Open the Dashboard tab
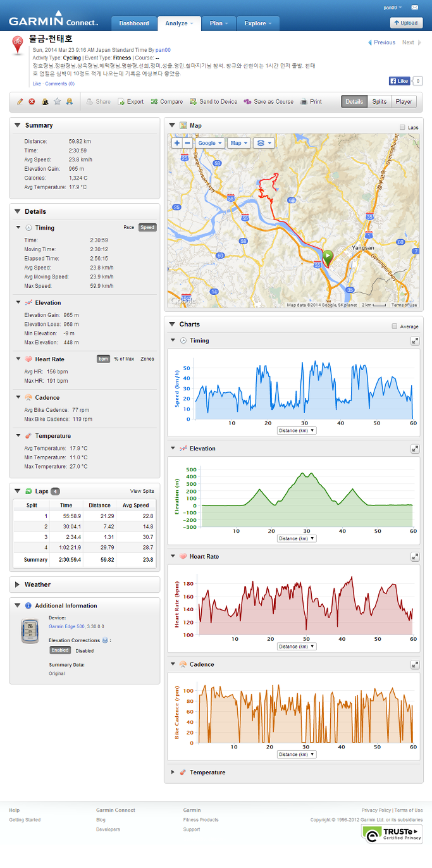This screenshot has height=868, width=432. point(134,23)
